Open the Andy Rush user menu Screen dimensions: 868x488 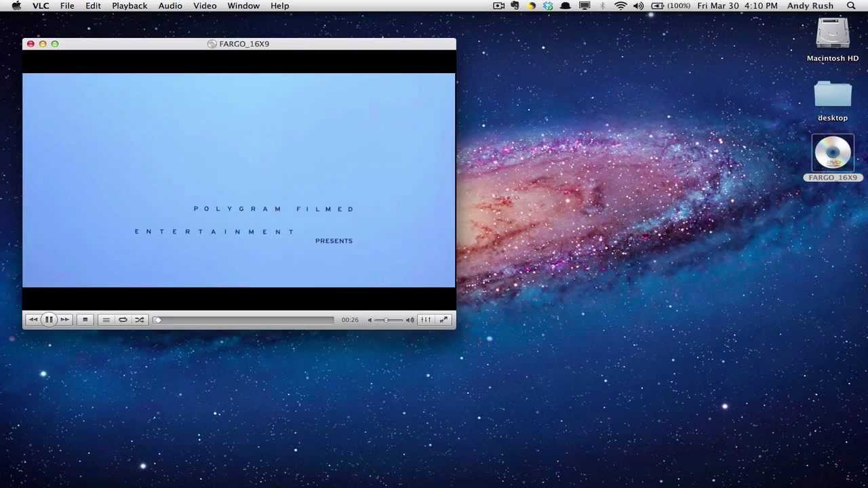pos(810,5)
